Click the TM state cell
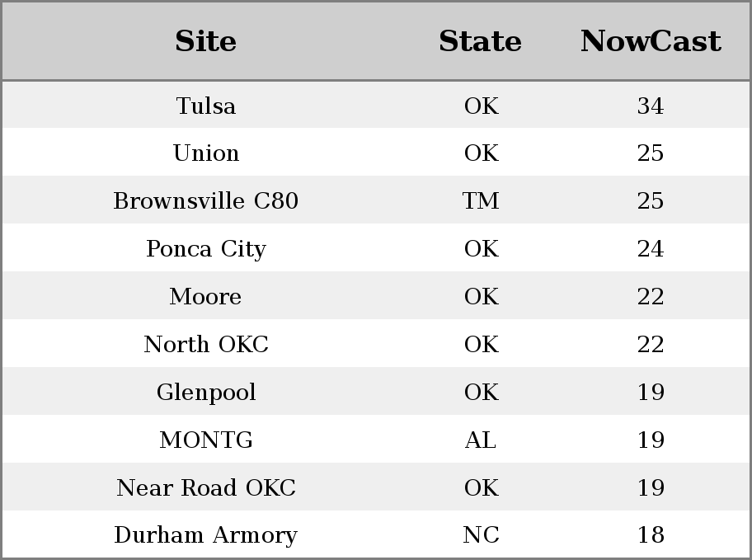The image size is (752, 560). [x=481, y=200]
